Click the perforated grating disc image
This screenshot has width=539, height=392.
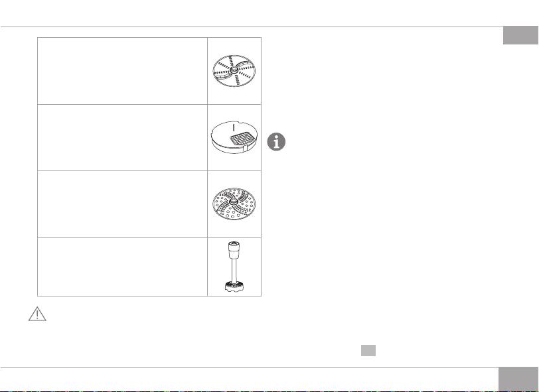pos(234,204)
